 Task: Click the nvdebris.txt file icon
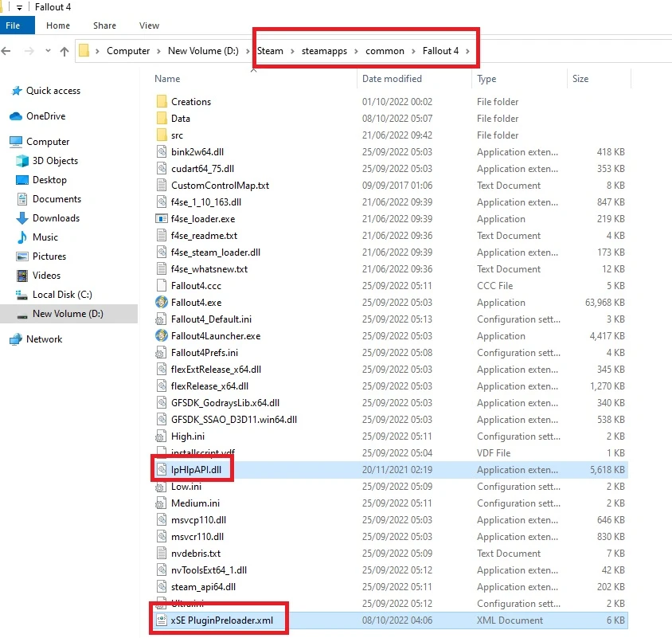coord(162,553)
